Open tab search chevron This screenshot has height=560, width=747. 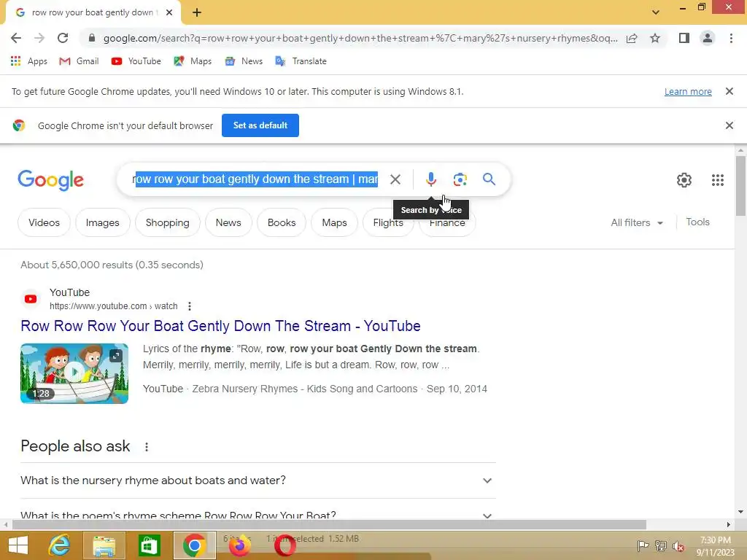656,12
